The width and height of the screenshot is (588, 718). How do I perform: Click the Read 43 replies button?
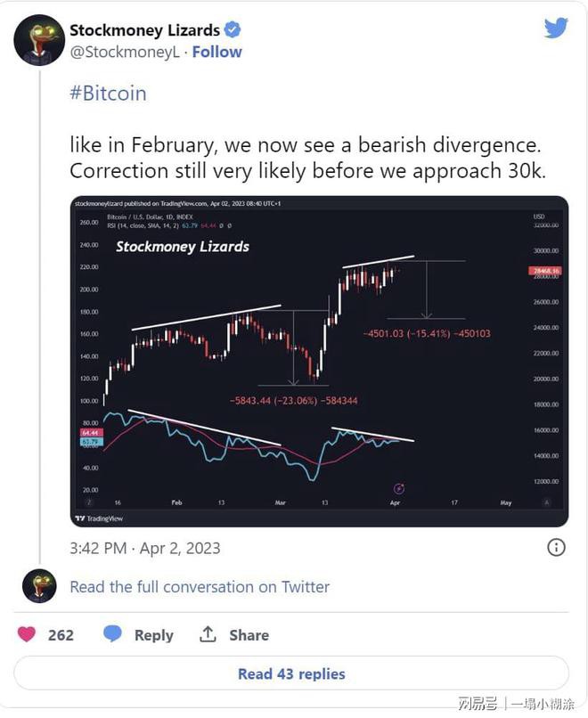click(291, 673)
